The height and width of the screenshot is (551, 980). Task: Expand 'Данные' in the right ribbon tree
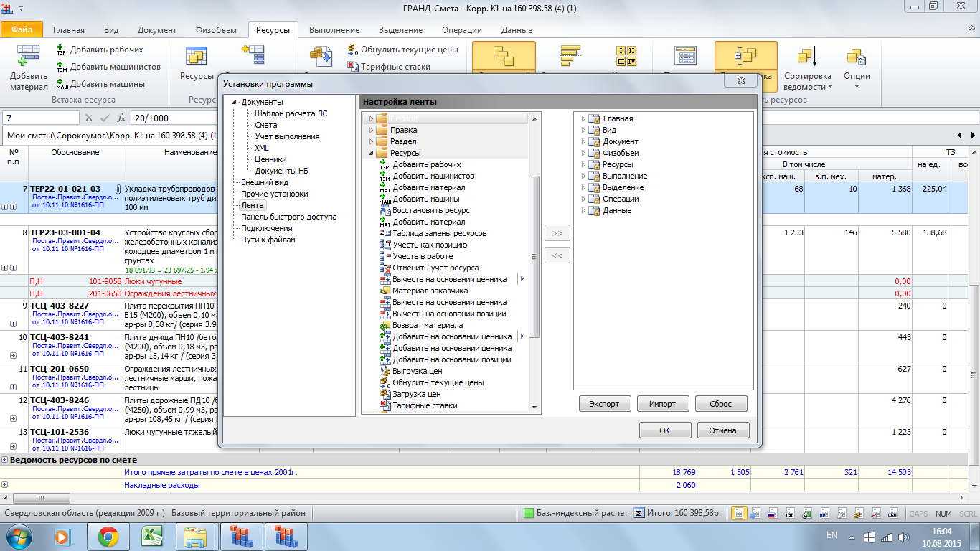[x=583, y=211]
